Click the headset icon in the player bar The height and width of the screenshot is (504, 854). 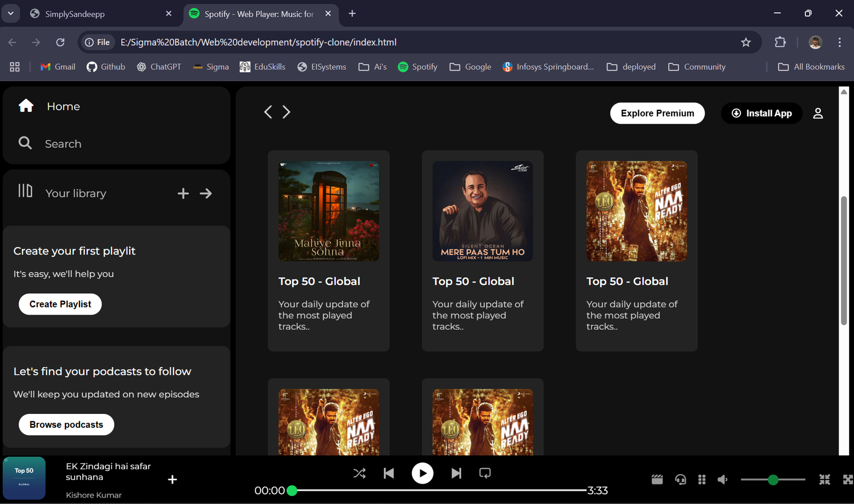click(680, 479)
